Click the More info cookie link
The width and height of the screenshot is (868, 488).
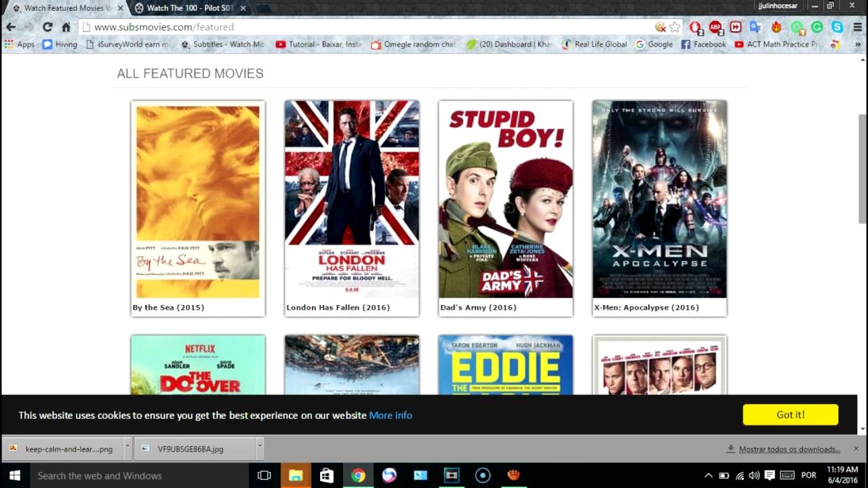(391, 415)
